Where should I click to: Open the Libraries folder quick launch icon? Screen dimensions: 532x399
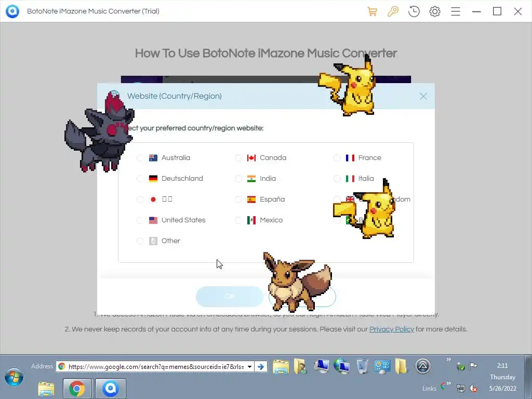[x=281, y=367]
